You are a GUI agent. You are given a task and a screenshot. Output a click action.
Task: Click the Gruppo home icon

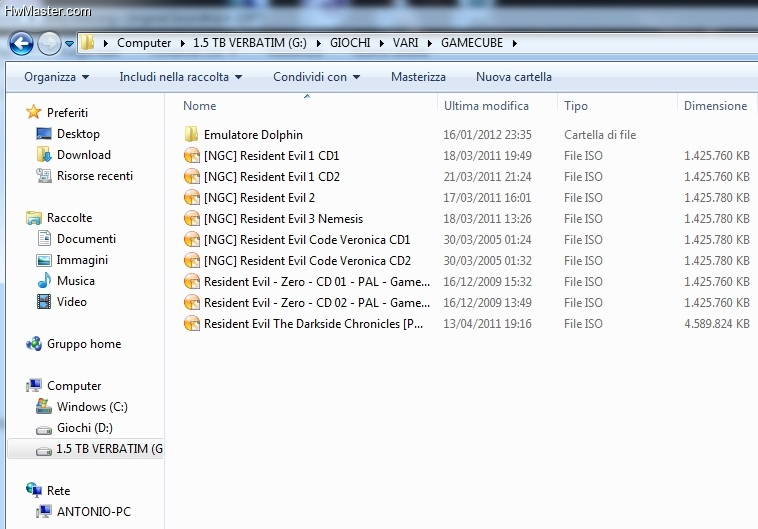(x=34, y=344)
